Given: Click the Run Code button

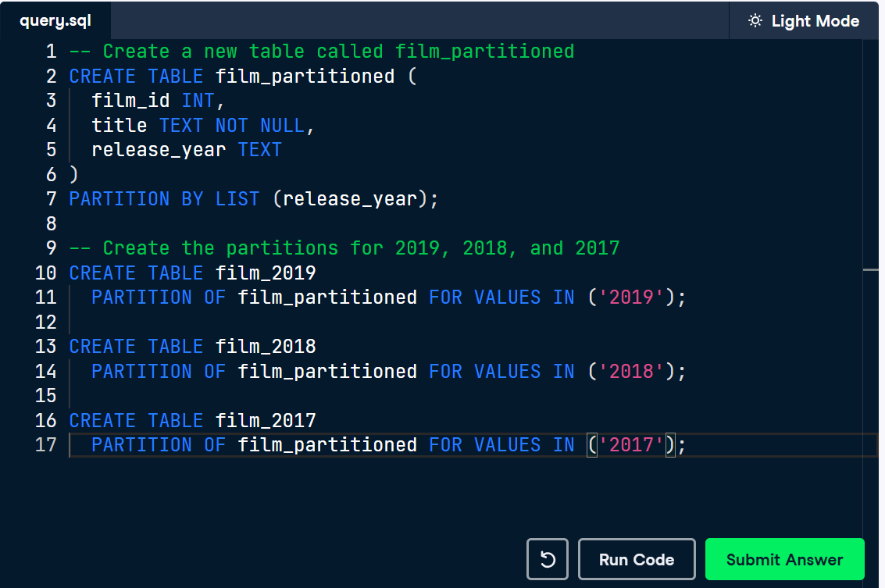Looking at the screenshot, I should [x=636, y=559].
